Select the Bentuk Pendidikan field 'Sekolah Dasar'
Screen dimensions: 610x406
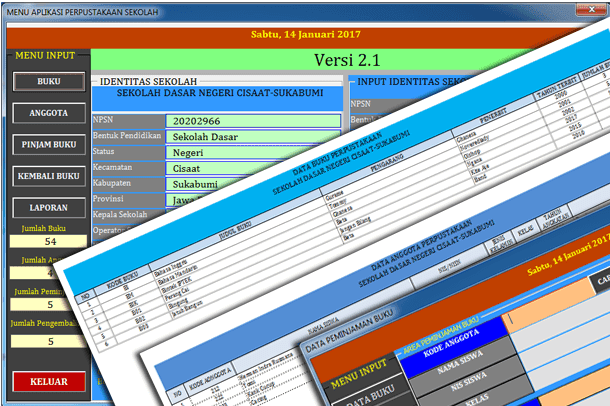tap(253, 136)
